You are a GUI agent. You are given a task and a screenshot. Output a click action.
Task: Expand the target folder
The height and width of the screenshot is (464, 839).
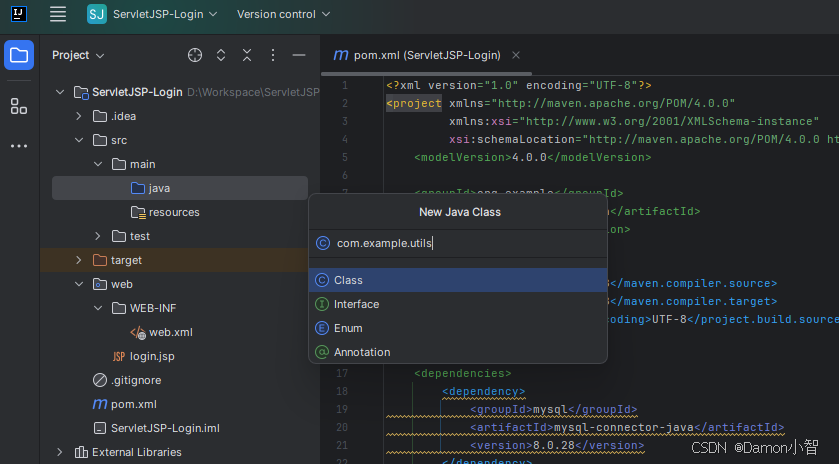tap(79, 260)
